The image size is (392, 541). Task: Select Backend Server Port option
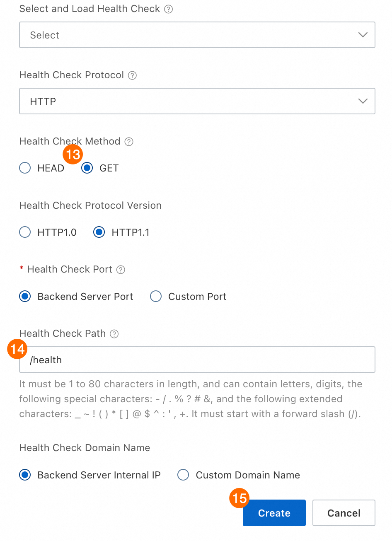(x=25, y=297)
